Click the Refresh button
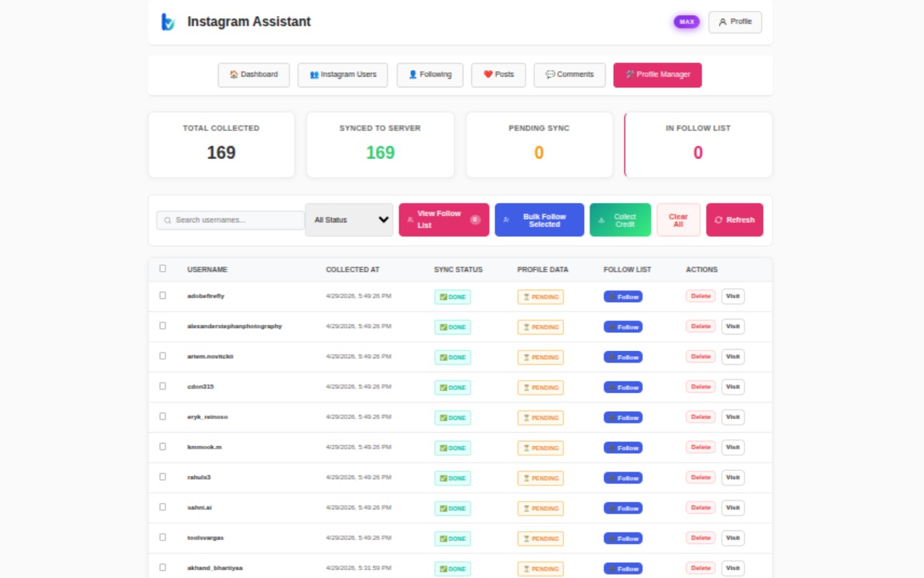Viewport: 924px width, 578px height. tap(734, 220)
